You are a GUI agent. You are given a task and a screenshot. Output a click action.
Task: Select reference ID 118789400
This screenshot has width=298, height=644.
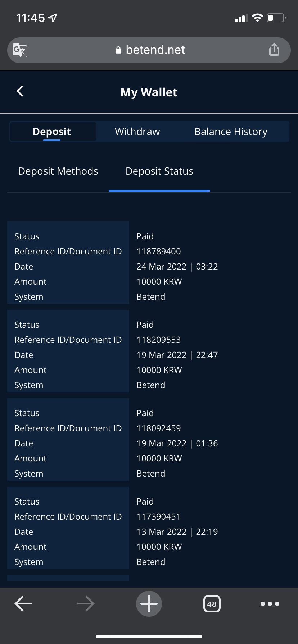tap(159, 251)
